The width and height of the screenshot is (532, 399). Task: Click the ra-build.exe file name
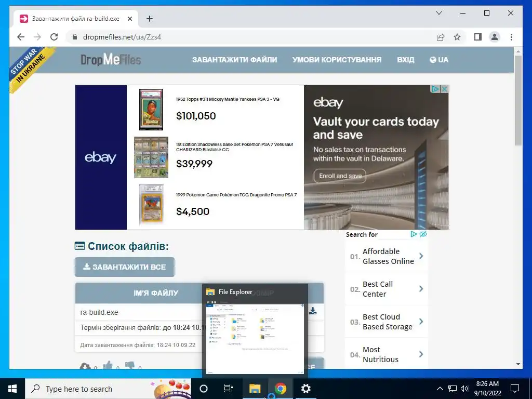coord(99,312)
